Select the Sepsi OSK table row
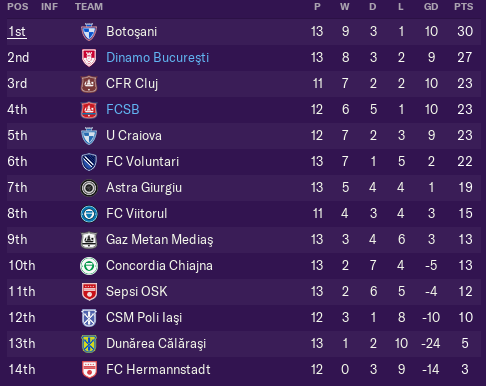Screen dimensions: 486x386 coord(244,292)
